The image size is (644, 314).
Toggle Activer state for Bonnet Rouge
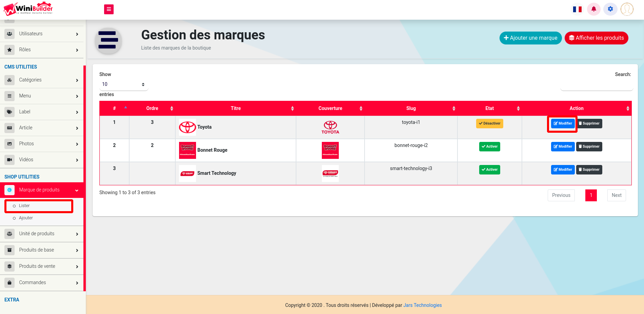pyautogui.click(x=489, y=147)
